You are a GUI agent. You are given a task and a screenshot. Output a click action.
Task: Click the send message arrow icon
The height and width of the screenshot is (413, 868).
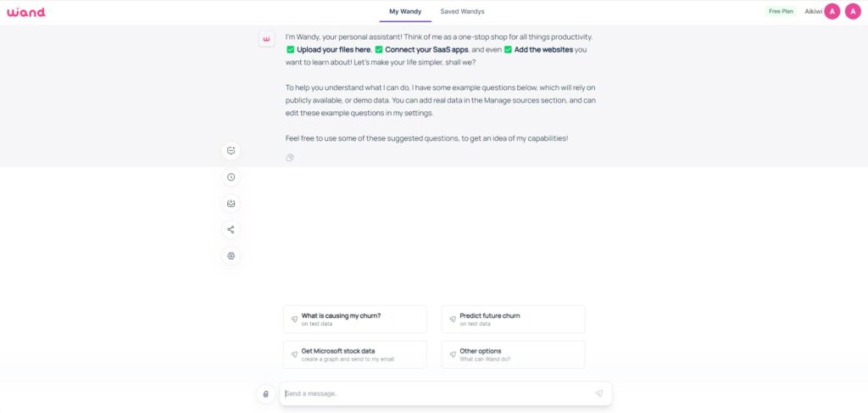[x=599, y=393]
